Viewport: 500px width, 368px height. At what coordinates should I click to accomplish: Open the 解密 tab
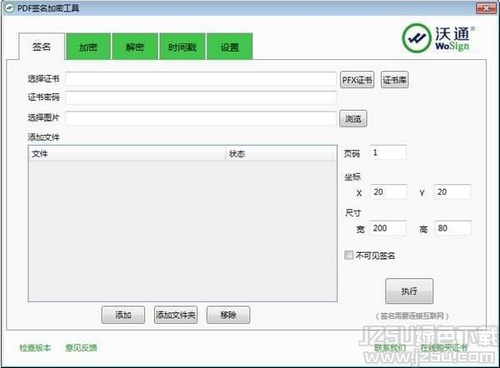(x=135, y=47)
